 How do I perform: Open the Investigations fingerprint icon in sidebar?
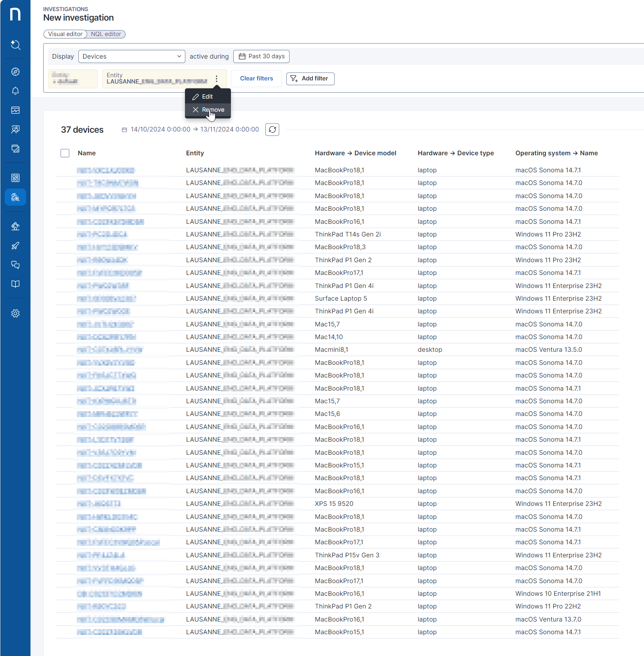pyautogui.click(x=15, y=197)
